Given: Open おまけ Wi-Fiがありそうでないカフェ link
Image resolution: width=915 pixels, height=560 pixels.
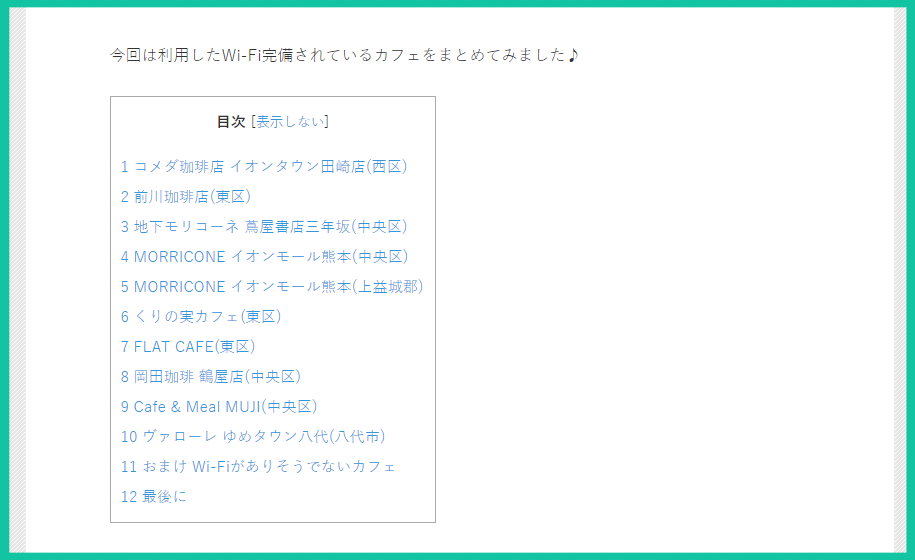Looking at the screenshot, I should [x=258, y=467].
